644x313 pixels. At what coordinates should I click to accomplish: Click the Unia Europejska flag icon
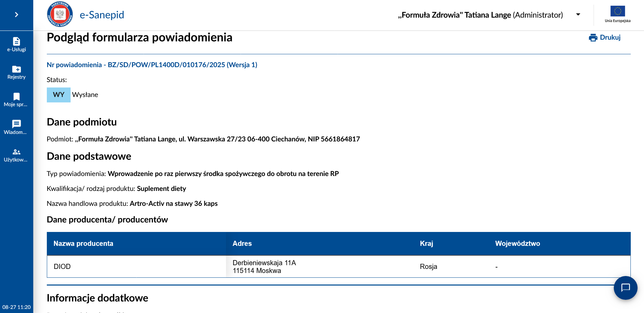(x=617, y=12)
